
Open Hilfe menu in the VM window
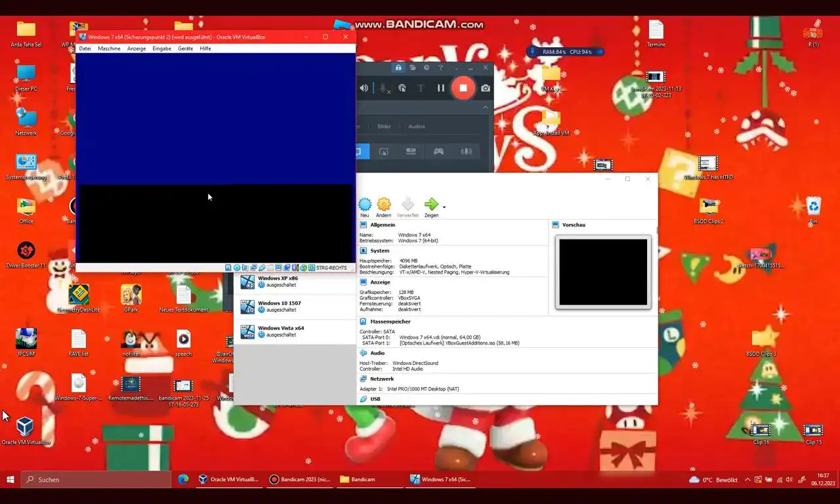(205, 49)
